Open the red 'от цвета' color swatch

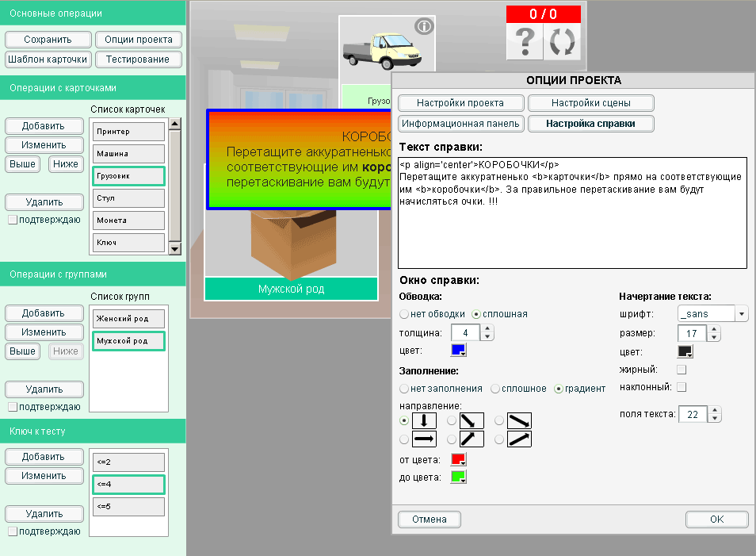(459, 459)
